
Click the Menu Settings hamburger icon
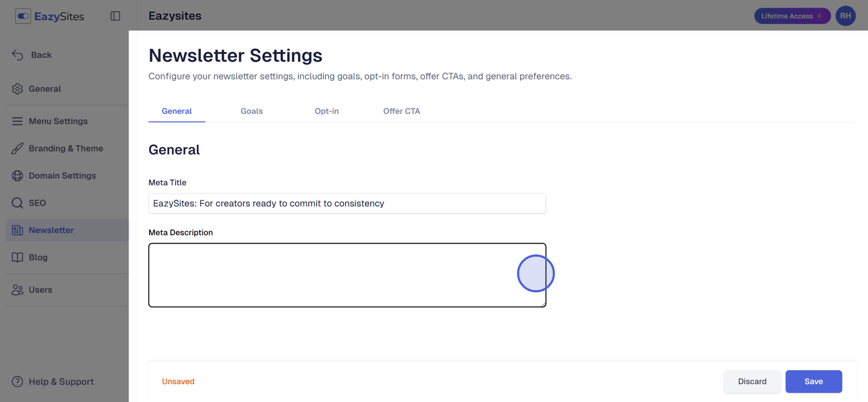tap(17, 122)
